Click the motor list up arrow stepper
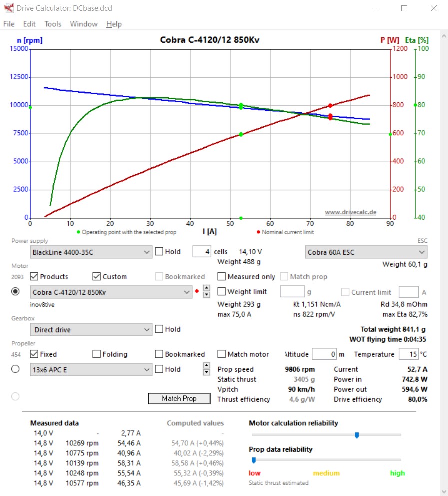The image size is (448, 496). pyautogui.click(x=207, y=288)
